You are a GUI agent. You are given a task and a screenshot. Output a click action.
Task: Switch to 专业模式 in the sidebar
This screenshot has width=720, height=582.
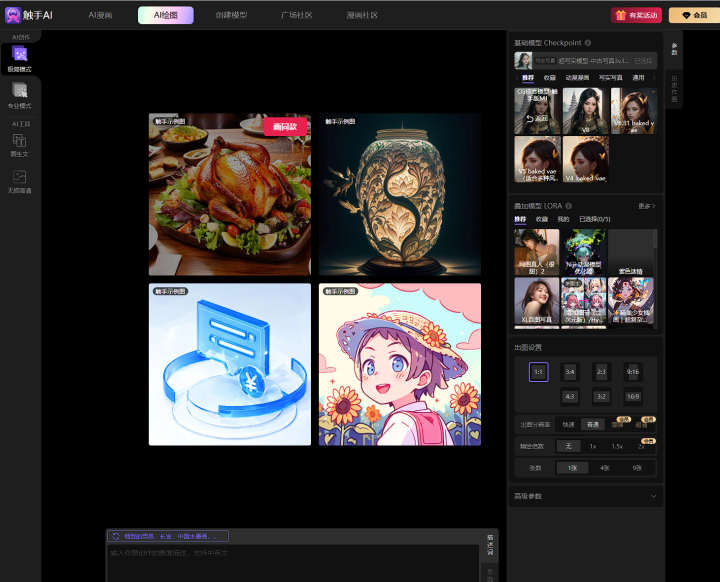tap(20, 96)
